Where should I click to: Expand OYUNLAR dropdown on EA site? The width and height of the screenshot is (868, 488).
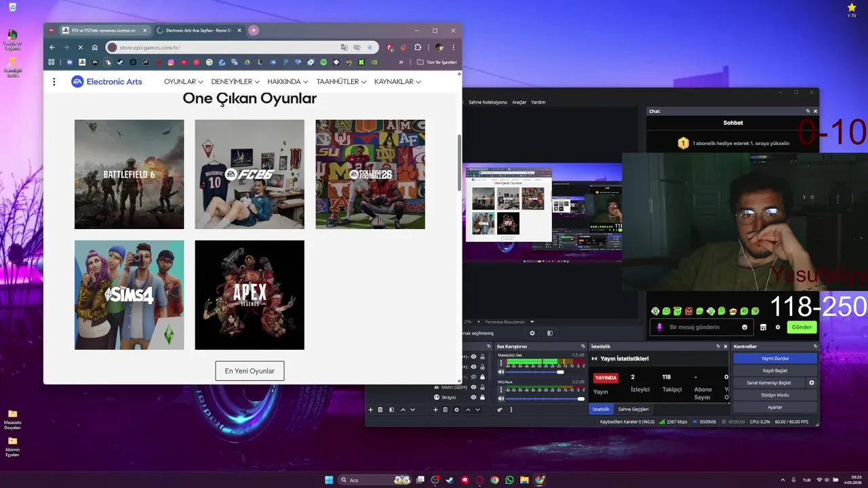(183, 81)
